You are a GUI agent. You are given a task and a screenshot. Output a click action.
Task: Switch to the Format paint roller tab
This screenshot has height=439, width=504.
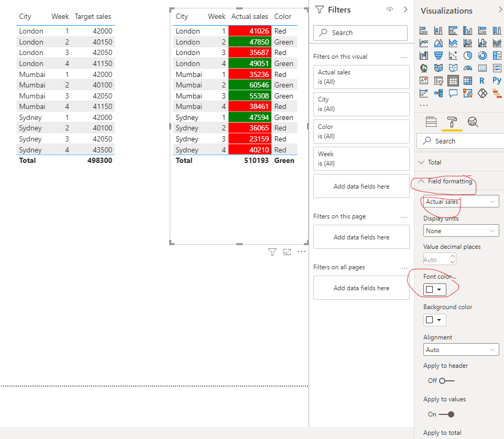coord(452,122)
